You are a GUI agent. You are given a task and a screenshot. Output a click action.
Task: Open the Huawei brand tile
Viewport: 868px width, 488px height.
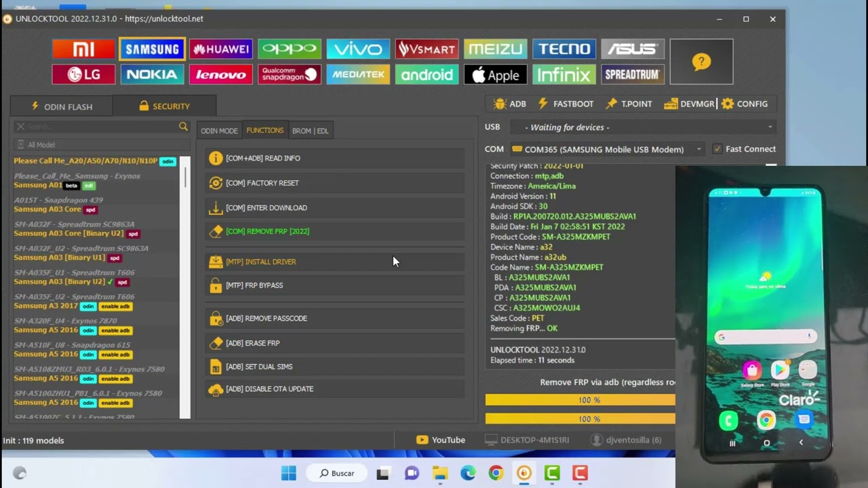click(x=221, y=49)
